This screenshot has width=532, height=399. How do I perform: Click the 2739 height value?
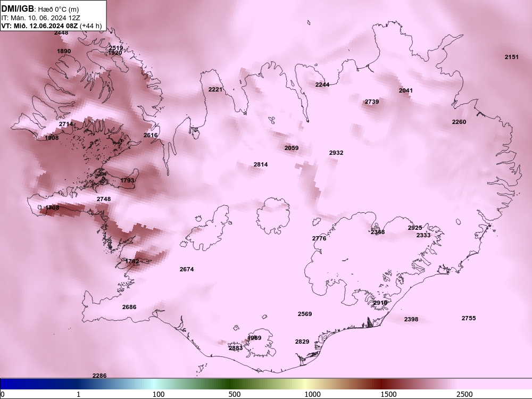(372, 102)
